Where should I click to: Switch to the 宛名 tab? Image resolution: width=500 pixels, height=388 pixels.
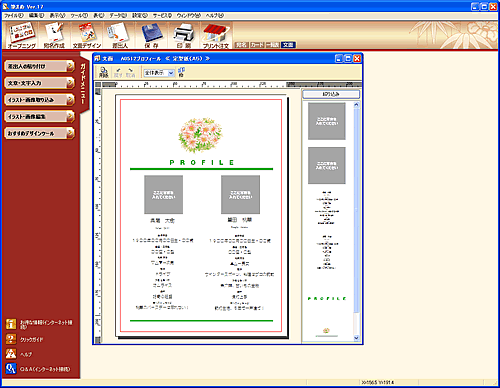(241, 45)
